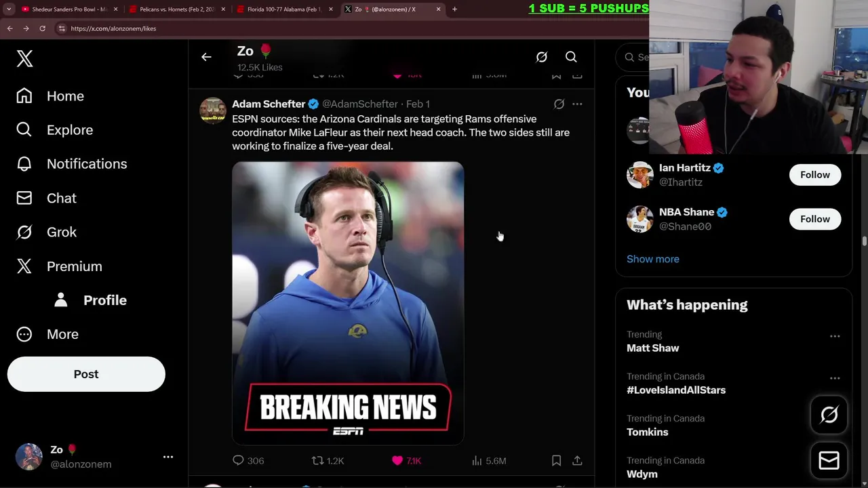Click the Grok icon in profile header

click(x=541, y=57)
